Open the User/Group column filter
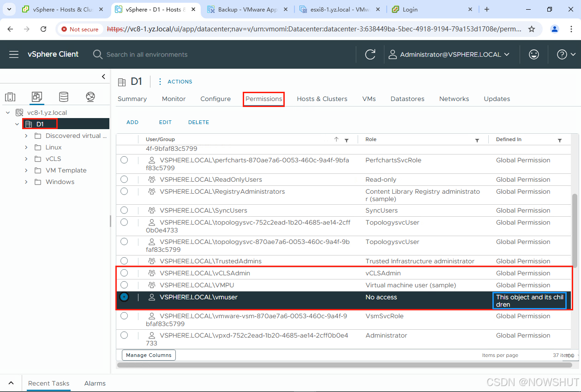This screenshot has width=581, height=392. click(347, 140)
